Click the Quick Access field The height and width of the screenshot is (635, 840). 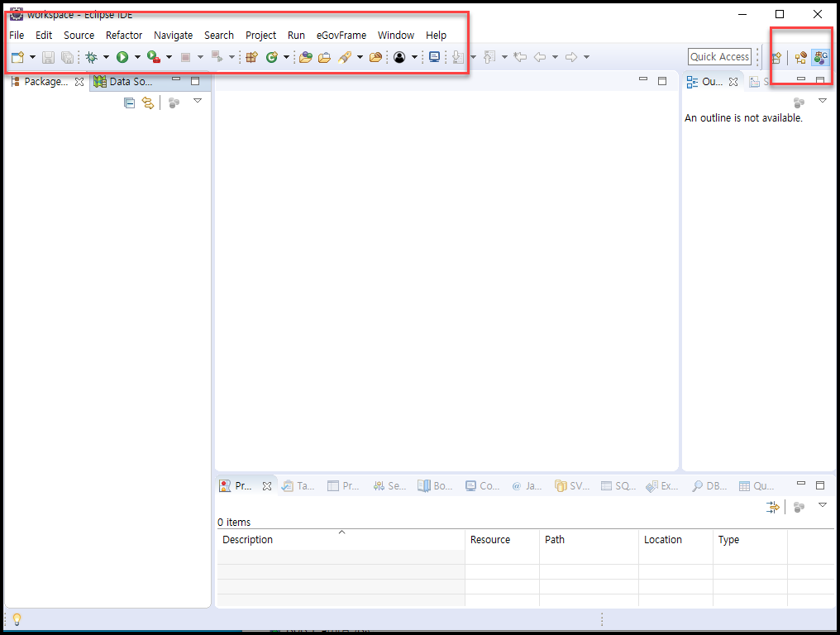pyautogui.click(x=719, y=57)
